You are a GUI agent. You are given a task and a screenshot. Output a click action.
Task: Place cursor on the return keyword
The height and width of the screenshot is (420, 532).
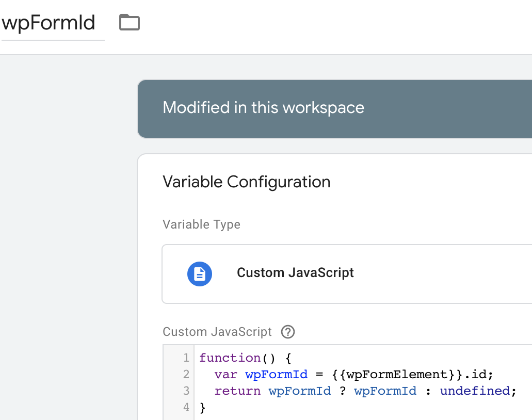click(237, 391)
